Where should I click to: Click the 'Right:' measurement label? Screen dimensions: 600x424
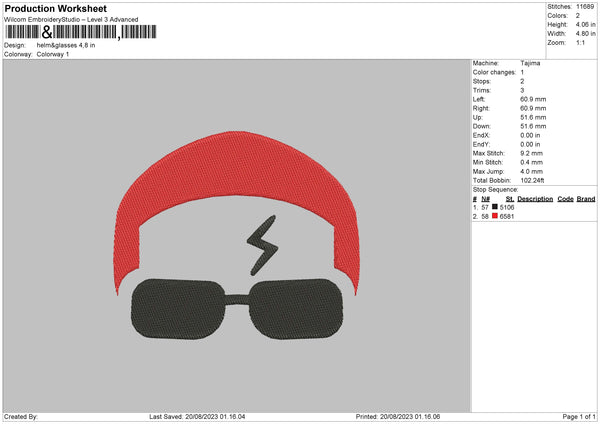(481, 108)
